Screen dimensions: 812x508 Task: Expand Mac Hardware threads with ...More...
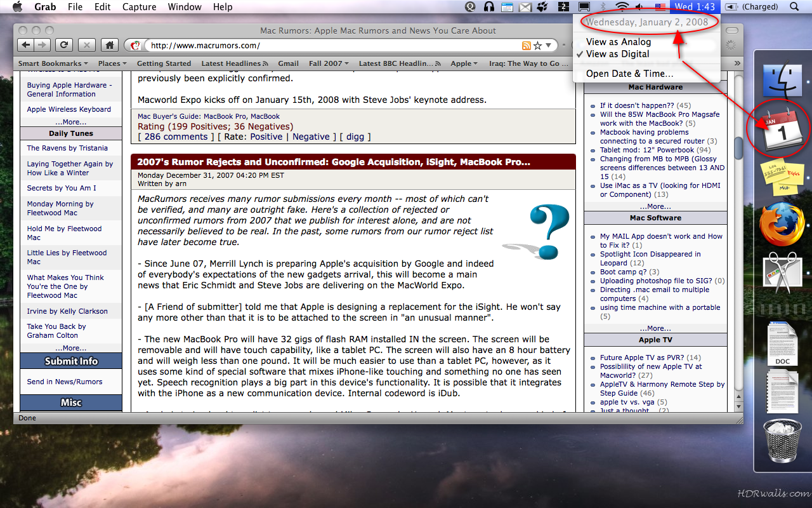point(655,206)
